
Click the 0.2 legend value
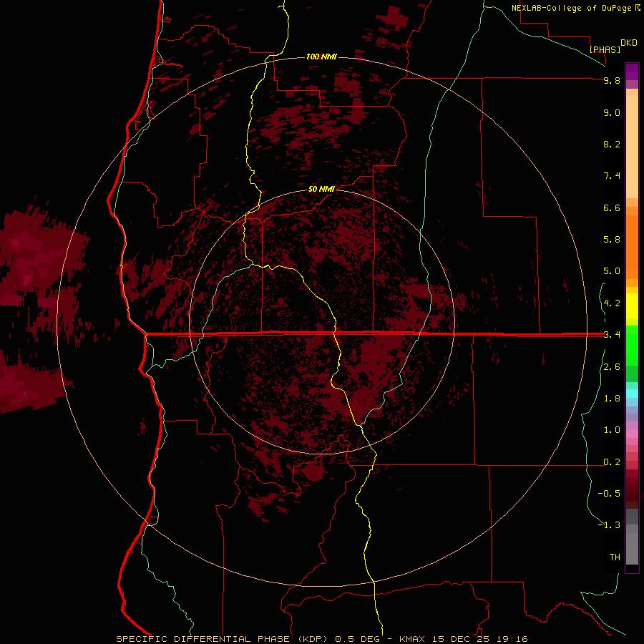[x=612, y=462]
